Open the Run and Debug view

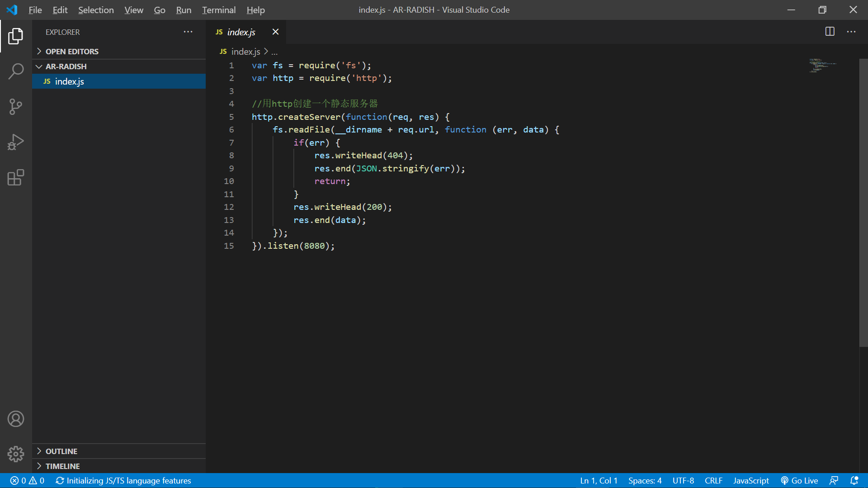click(16, 142)
